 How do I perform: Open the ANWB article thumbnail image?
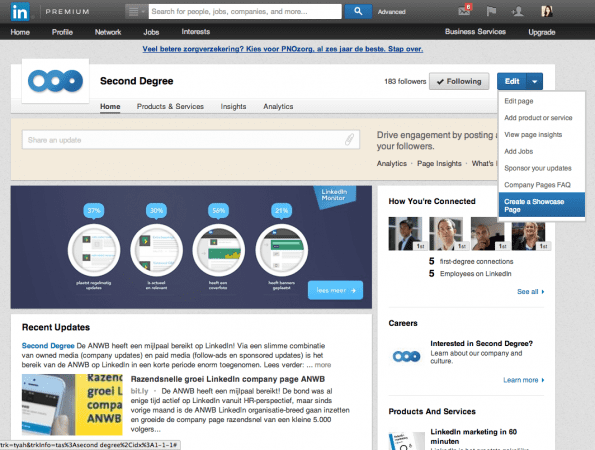[72, 404]
